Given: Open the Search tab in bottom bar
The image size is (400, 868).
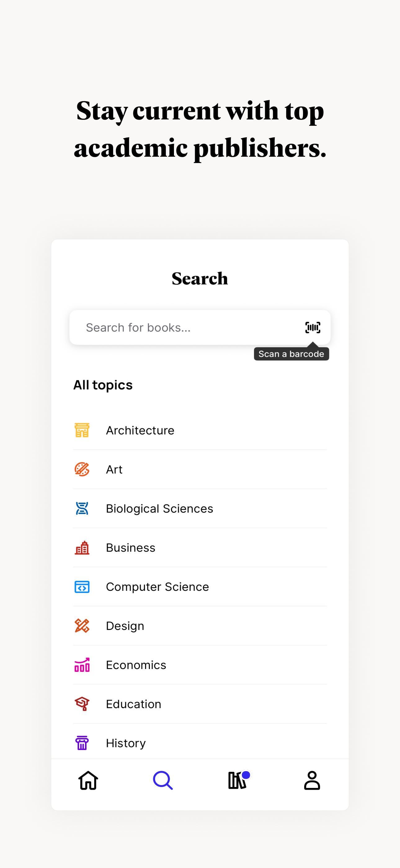Looking at the screenshot, I should (x=163, y=780).
